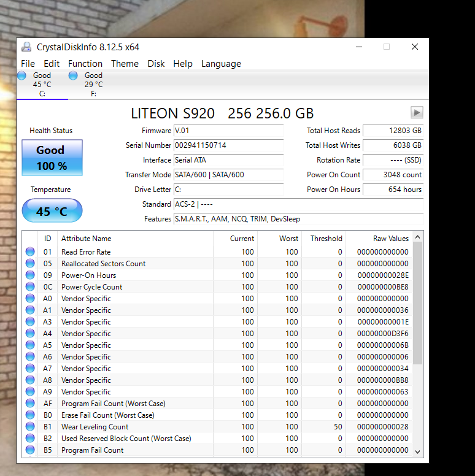Click status icon for Erase Fail Count row

click(30, 415)
